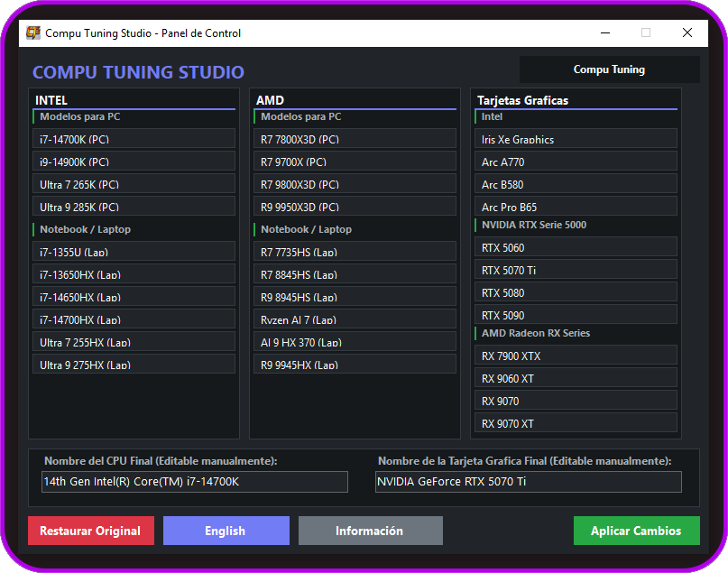Select R7 7735HS (Lap) model
This screenshot has width=728, height=573.
[x=355, y=251]
